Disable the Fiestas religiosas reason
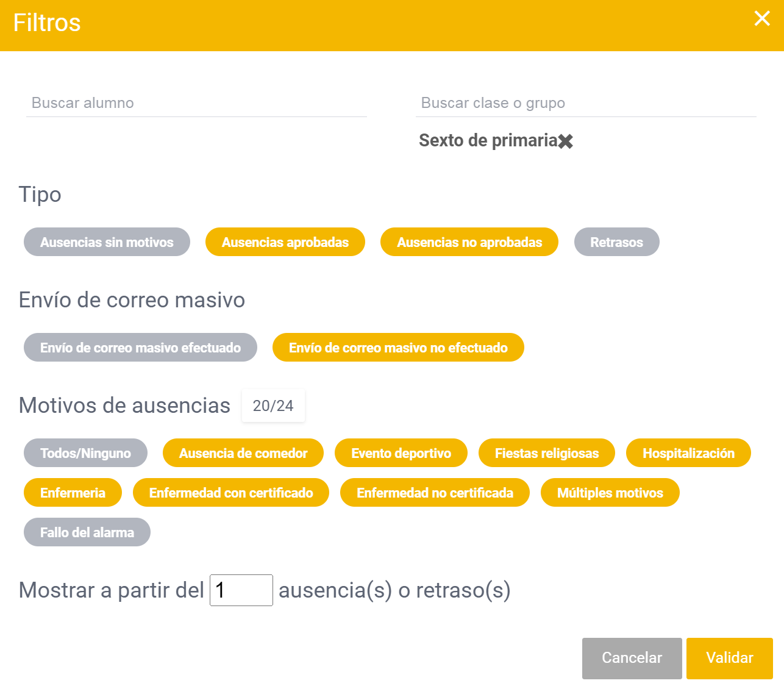 [x=546, y=452]
